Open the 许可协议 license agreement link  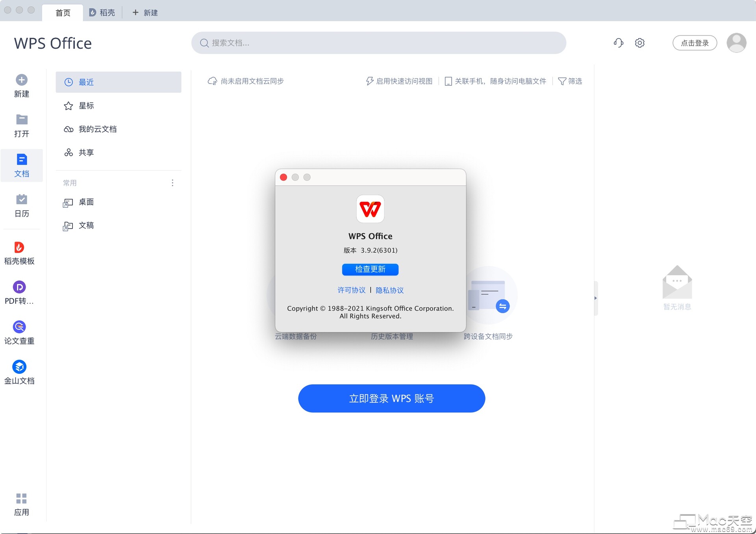click(351, 290)
